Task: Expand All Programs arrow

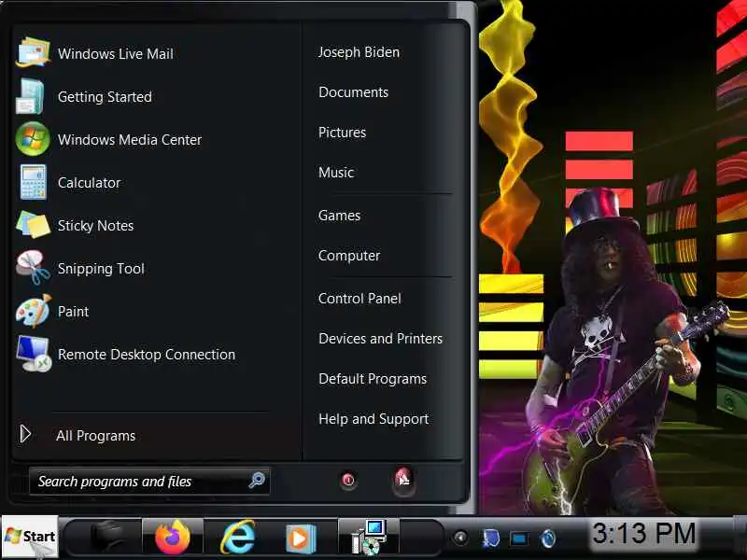Action: [25, 434]
